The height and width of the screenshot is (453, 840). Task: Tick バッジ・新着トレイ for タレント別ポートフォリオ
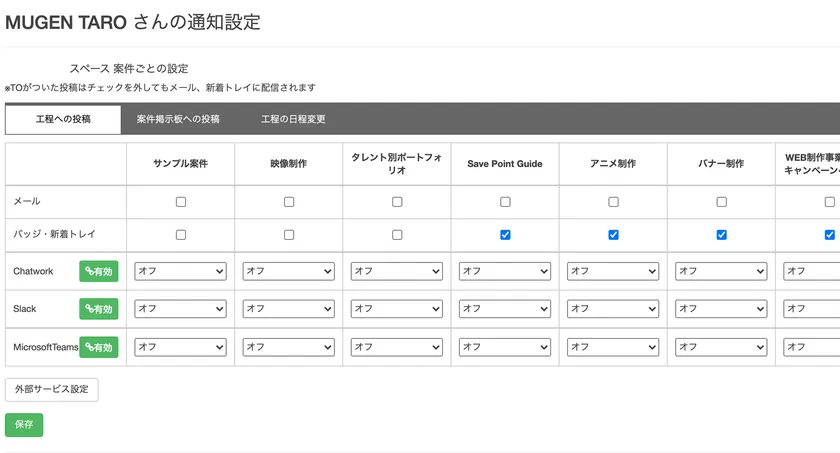point(397,235)
